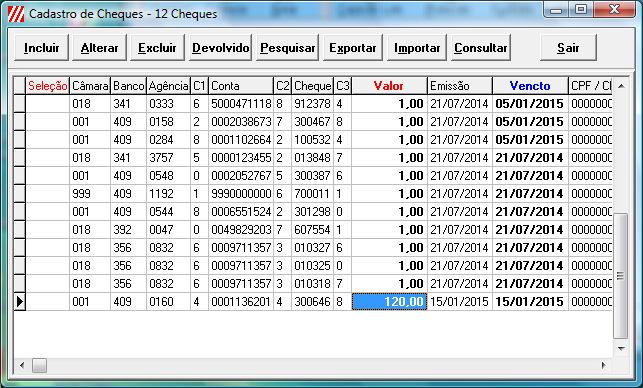Click the Alterar button
This screenshot has width=643, height=388.
click(x=99, y=48)
